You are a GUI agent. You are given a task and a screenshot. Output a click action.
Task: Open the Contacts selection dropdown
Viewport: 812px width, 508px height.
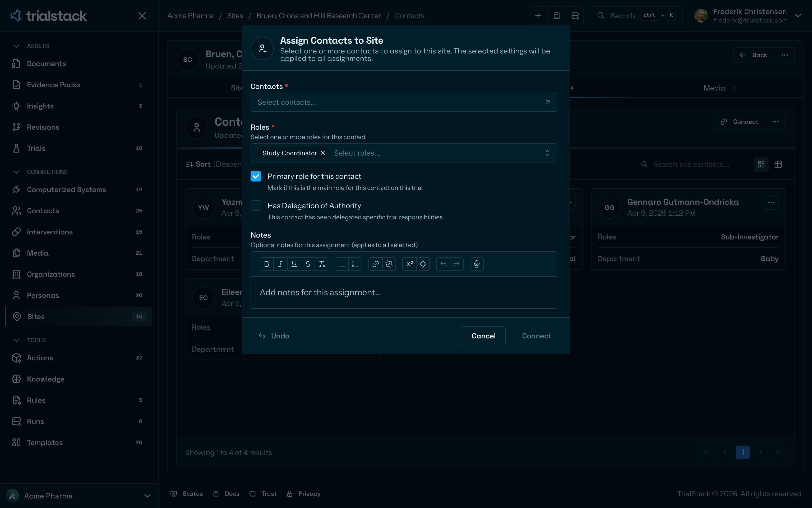(x=404, y=102)
